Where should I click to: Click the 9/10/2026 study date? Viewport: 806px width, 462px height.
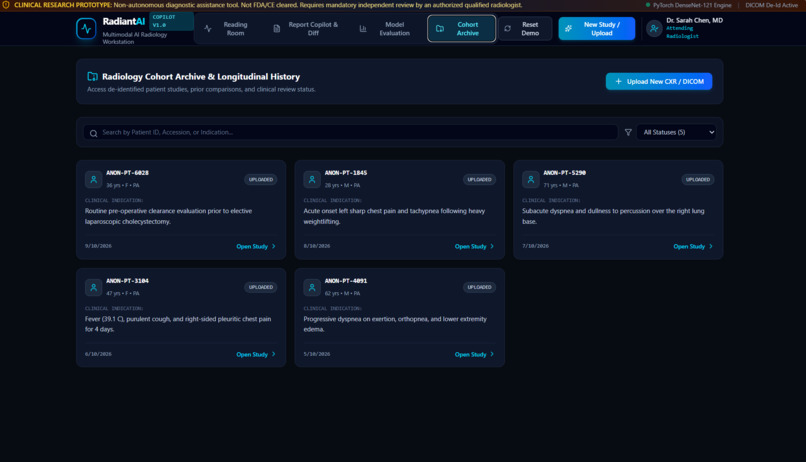tap(98, 246)
